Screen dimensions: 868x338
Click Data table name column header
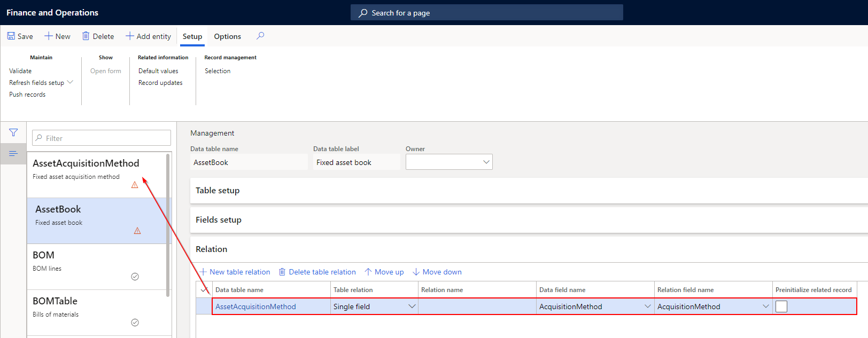pyautogui.click(x=239, y=290)
